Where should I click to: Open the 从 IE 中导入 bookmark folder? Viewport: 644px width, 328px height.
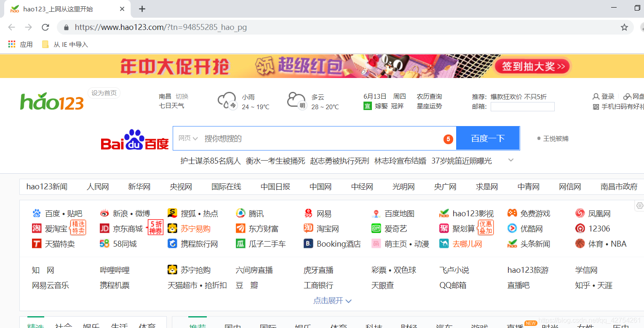coord(65,44)
